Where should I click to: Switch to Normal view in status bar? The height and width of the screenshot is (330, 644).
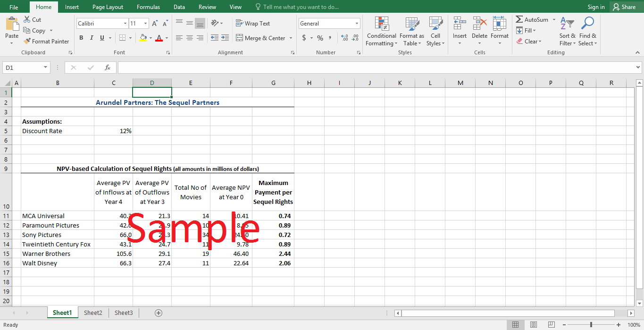(x=516, y=325)
